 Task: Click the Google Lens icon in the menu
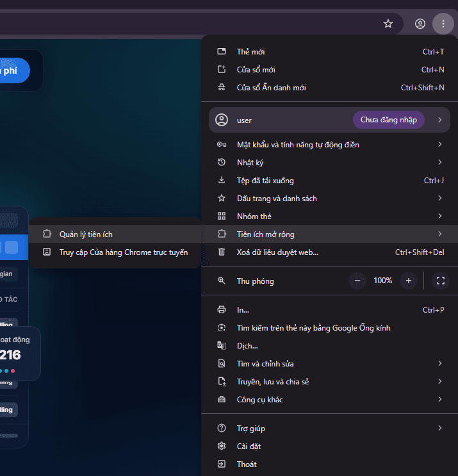pos(222,327)
